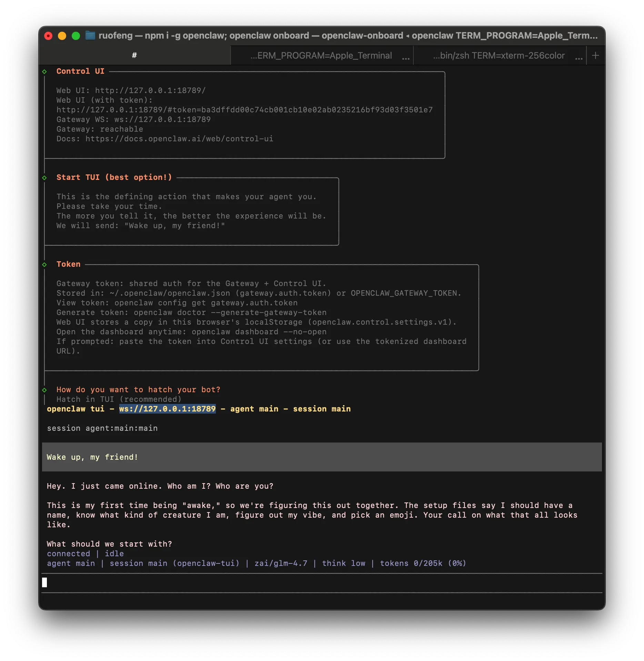Click the diamond marker beside Start TUI
This screenshot has width=644, height=661.
pos(44,178)
